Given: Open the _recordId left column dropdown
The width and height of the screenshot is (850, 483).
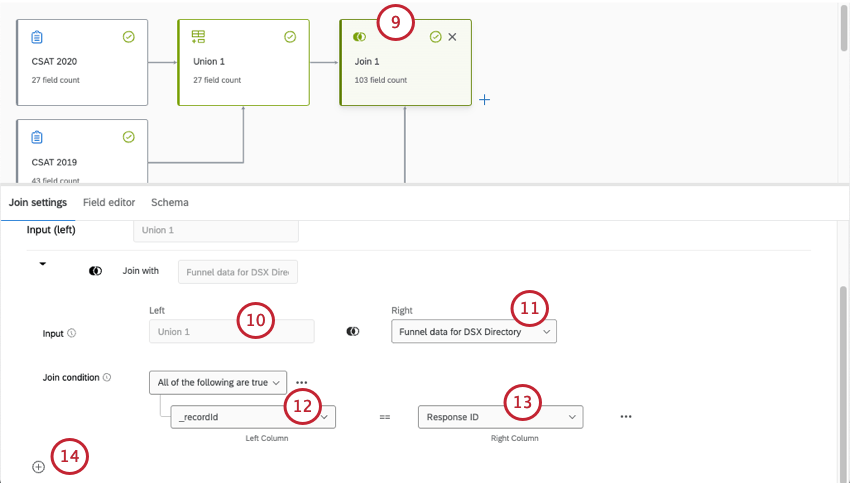Looking at the screenshot, I should (x=253, y=417).
